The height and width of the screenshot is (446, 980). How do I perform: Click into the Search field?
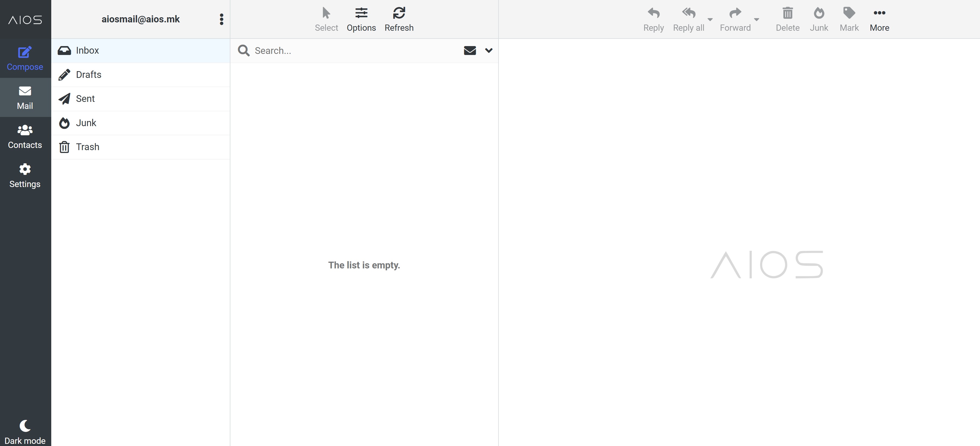click(354, 51)
